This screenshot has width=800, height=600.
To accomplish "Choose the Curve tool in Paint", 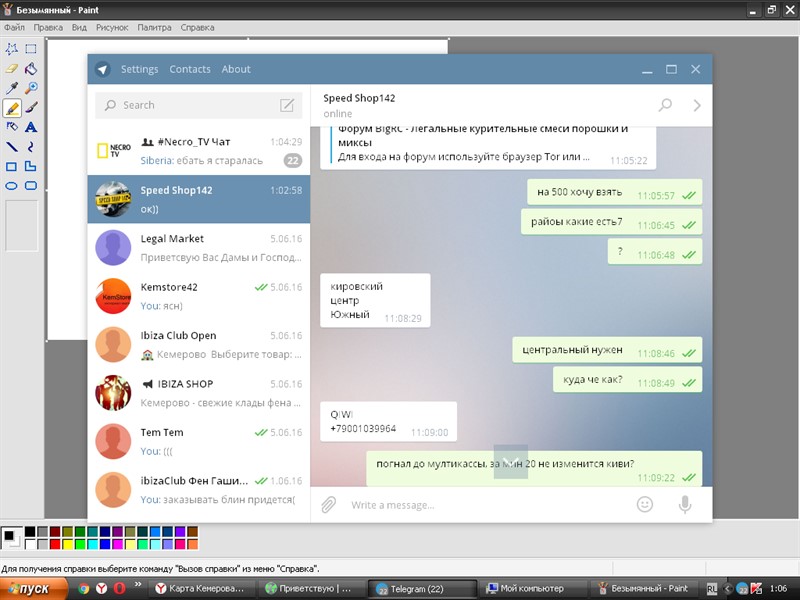I will point(31,147).
